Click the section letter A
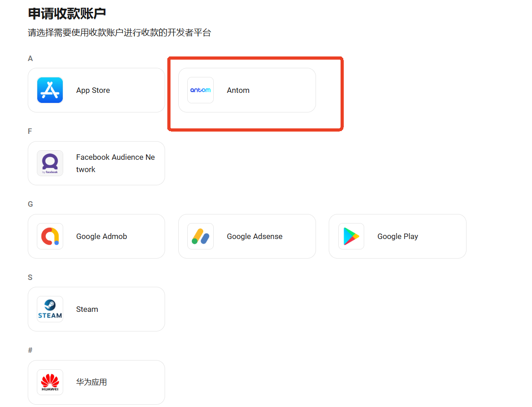This screenshot has height=407, width=532. pos(30,58)
